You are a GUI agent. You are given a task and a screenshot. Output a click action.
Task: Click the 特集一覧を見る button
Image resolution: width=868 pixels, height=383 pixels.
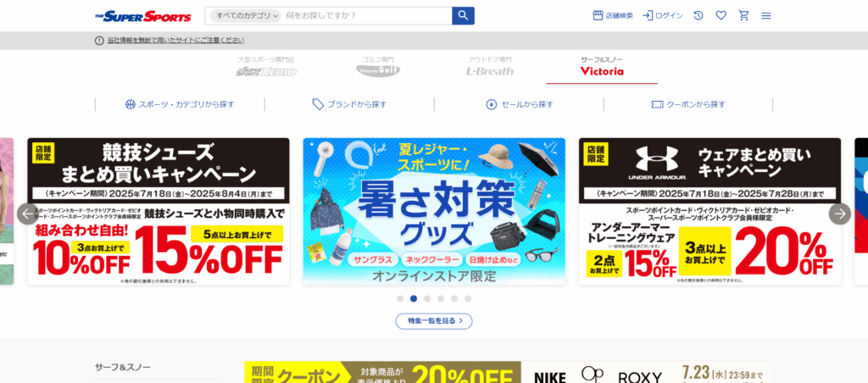[x=433, y=321]
